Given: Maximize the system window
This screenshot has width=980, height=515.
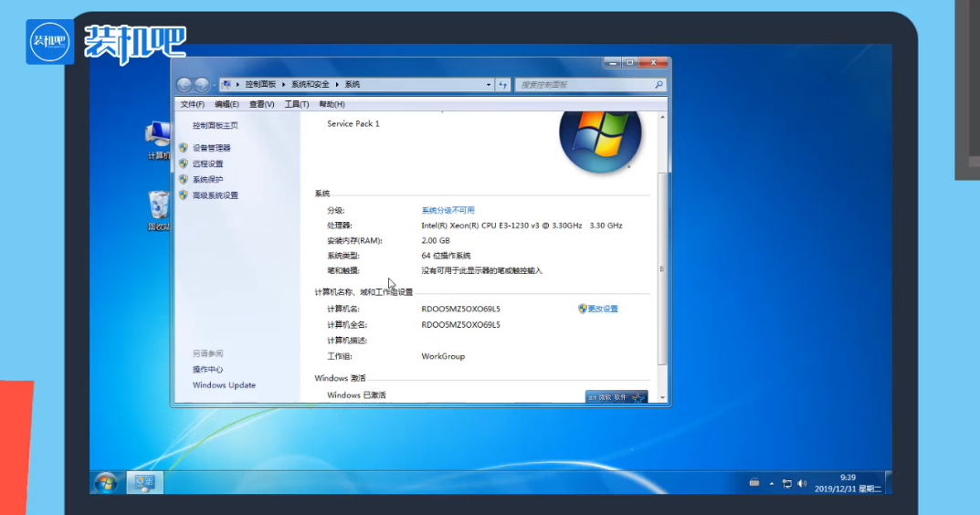Looking at the screenshot, I should click(630, 62).
